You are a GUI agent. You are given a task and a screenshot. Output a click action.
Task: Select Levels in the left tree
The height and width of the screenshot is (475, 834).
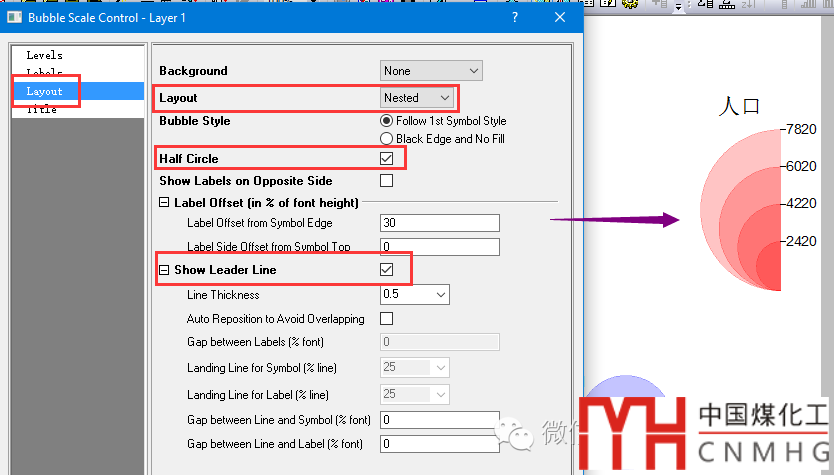pos(45,55)
